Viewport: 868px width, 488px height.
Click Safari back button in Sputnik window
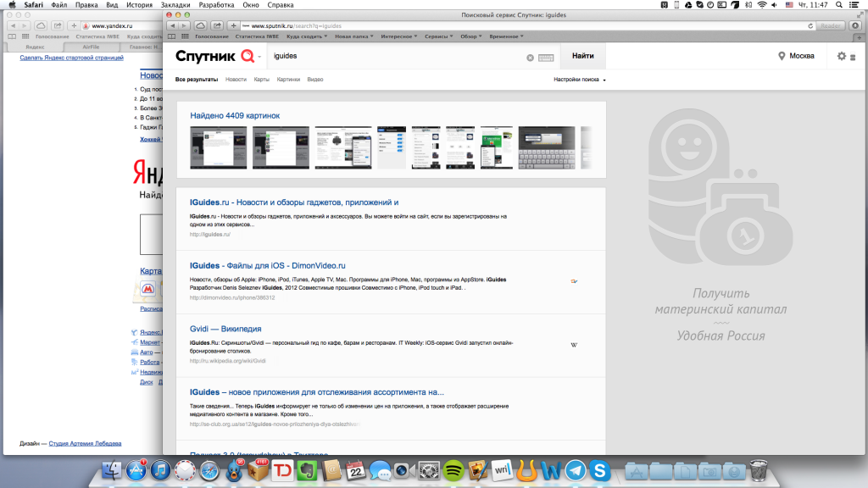tap(173, 26)
